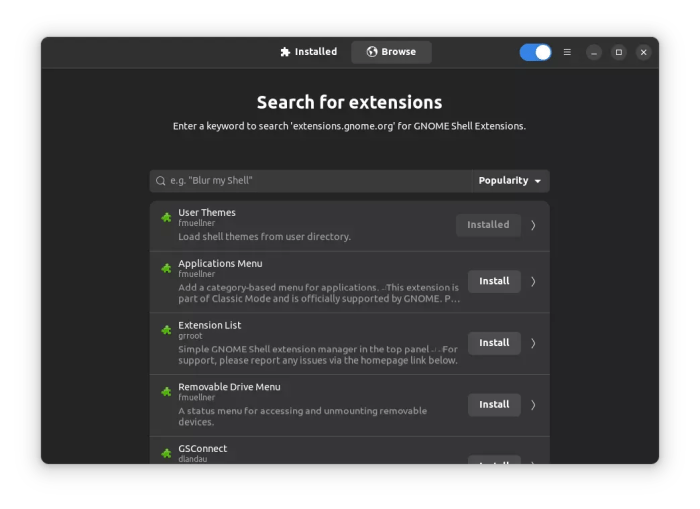
Task: Expand details for User Themes
Action: pyautogui.click(x=533, y=225)
